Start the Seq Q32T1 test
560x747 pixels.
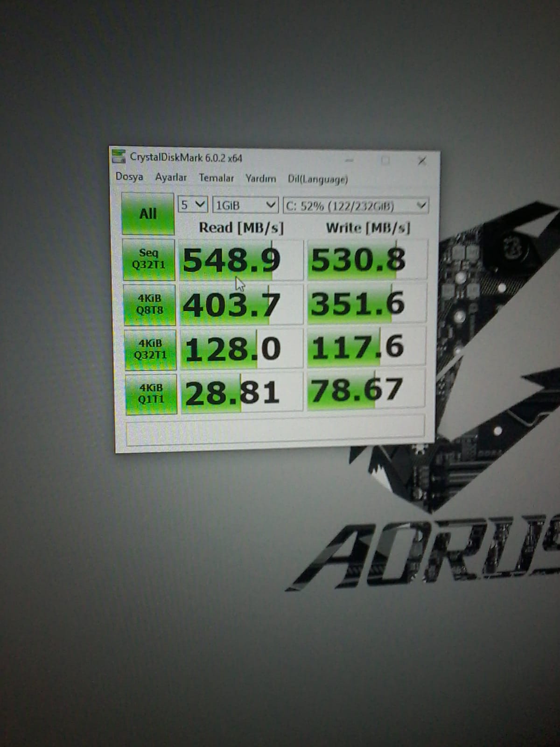coord(148,259)
